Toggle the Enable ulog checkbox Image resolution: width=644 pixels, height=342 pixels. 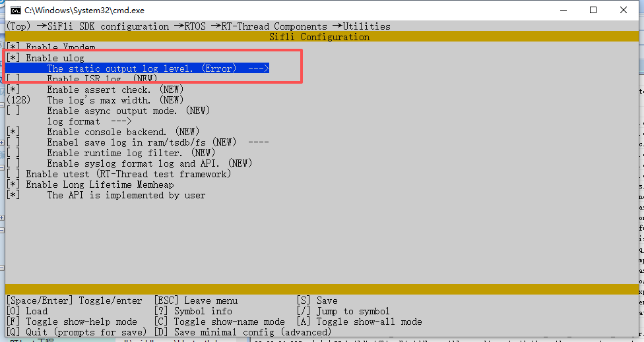coord(13,58)
